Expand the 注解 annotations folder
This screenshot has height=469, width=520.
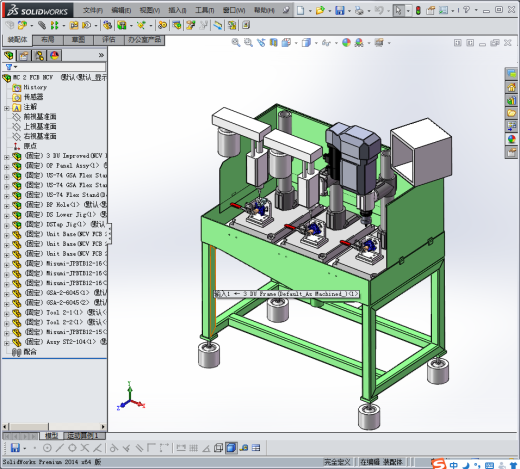[x=7, y=108]
